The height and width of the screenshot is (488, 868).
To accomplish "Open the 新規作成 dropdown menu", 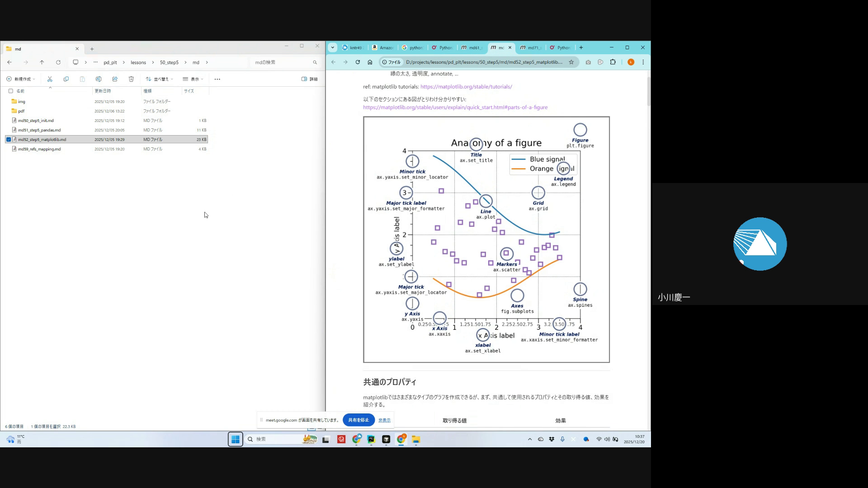I will (21, 79).
